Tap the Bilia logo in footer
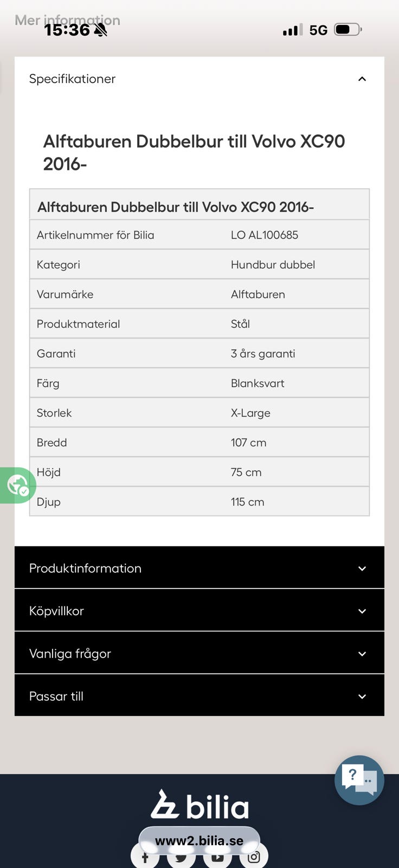 (x=200, y=805)
